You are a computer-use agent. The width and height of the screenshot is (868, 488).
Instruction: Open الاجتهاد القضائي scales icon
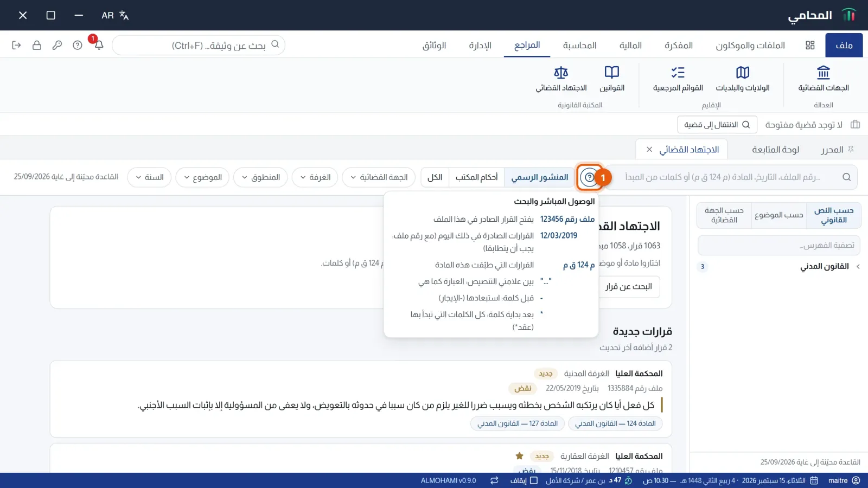[561, 79]
